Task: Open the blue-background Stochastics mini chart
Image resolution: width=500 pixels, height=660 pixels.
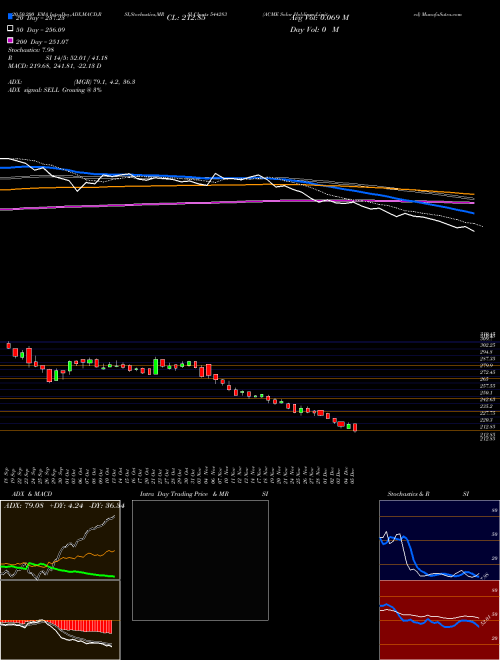Action: [x=439, y=540]
